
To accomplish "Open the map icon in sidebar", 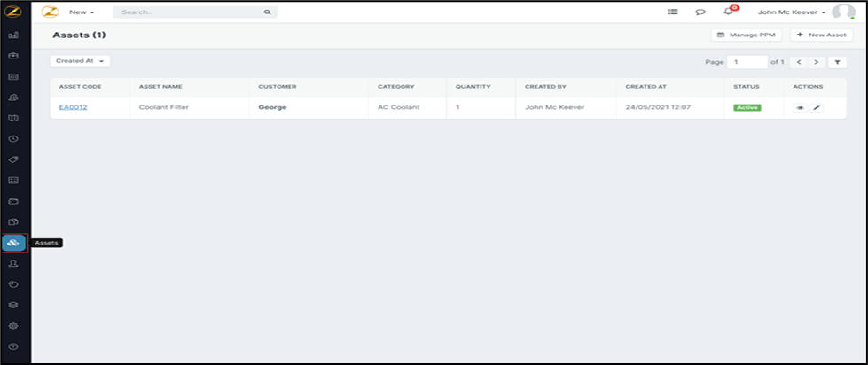I will [14, 119].
